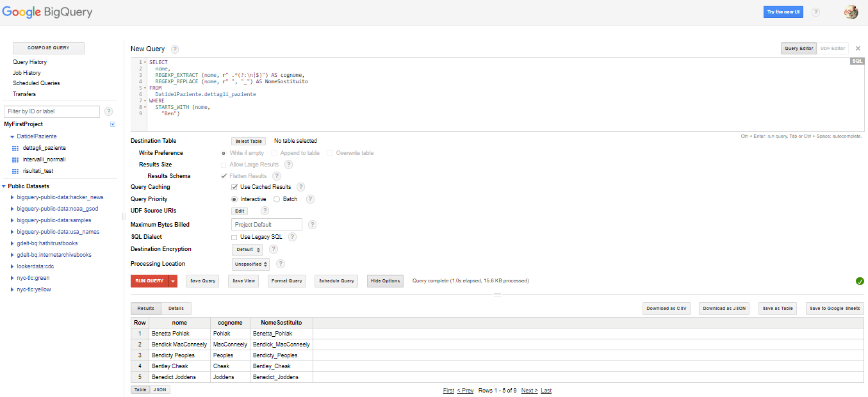The image size is (868, 397).
Task: Enable Use Legacy SQL
Action: click(234, 236)
